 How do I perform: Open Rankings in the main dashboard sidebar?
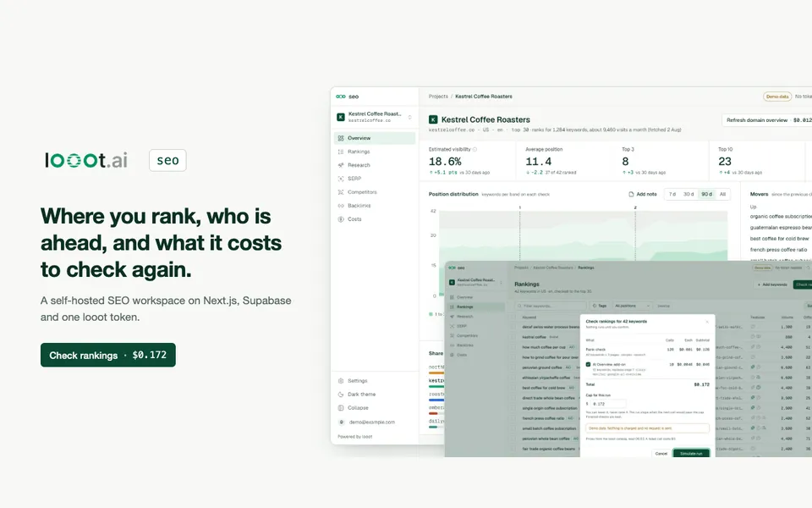pos(375,152)
